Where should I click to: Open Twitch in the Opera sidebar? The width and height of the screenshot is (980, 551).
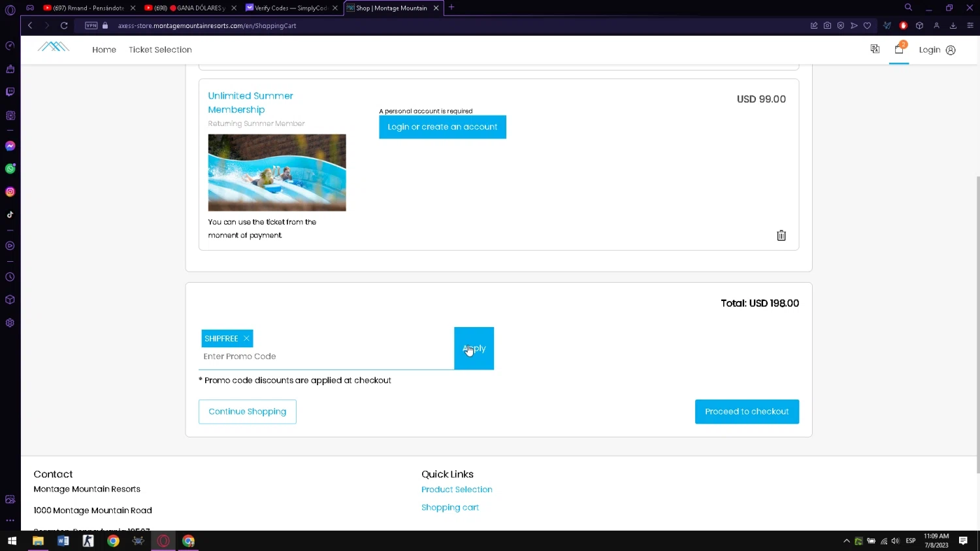[10, 92]
